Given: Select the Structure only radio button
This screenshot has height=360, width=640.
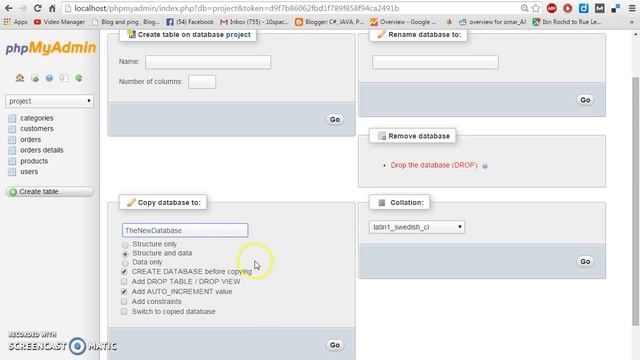Looking at the screenshot, I should click(x=125, y=244).
